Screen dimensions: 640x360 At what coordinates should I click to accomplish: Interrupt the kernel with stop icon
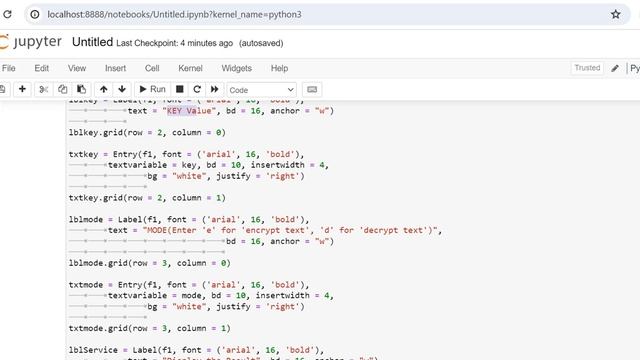[180, 89]
